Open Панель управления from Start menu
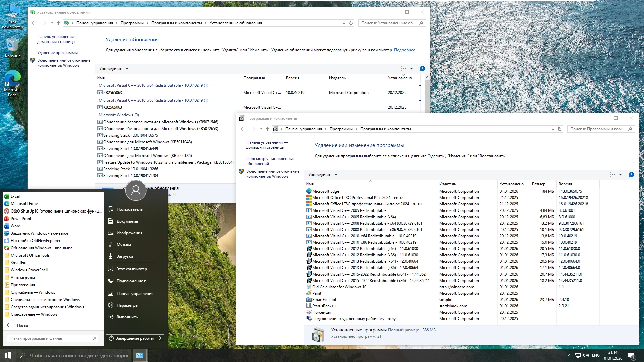This screenshot has height=362, width=644. (135, 294)
